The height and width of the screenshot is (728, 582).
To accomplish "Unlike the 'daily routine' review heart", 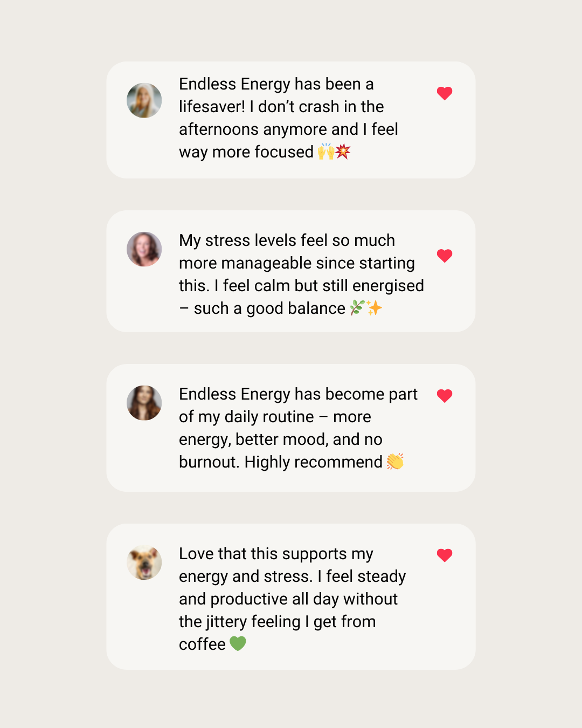I will pyautogui.click(x=445, y=396).
